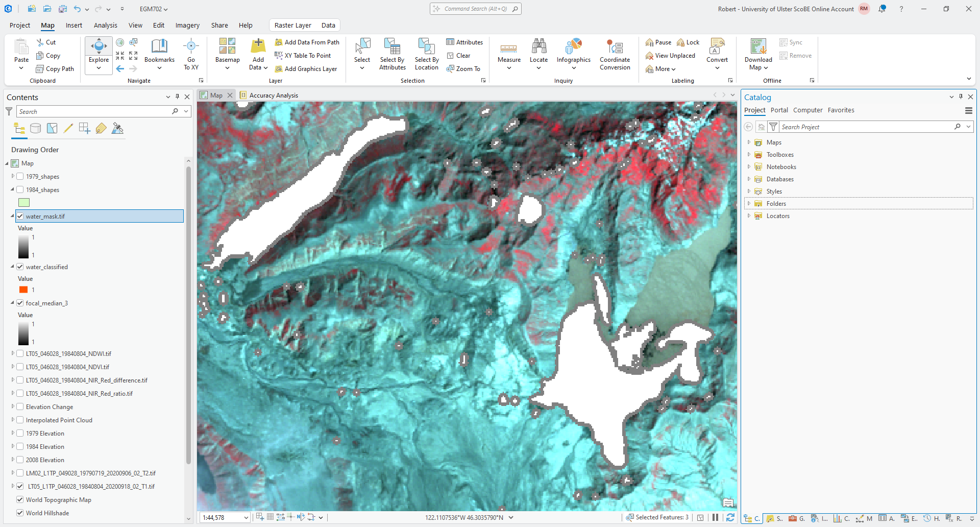Open the Imagery ribbon tab
Viewport: 980px width, 527px height.
(187, 25)
